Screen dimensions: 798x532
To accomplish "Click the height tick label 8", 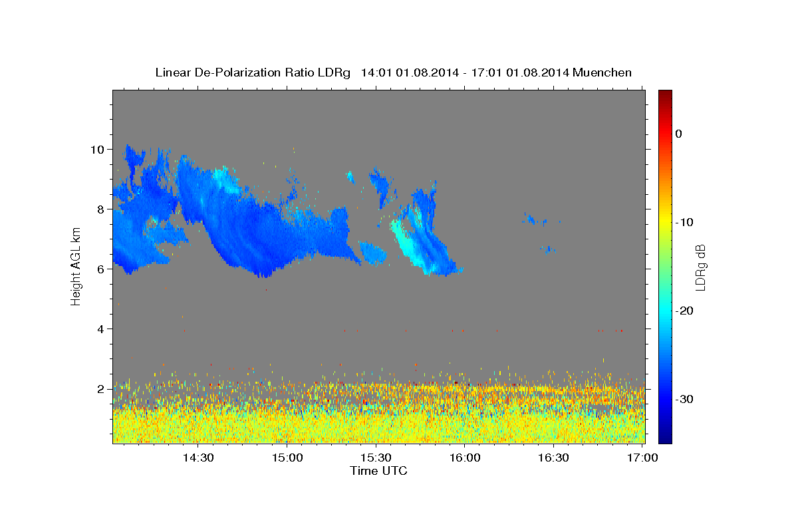I will (101, 209).
